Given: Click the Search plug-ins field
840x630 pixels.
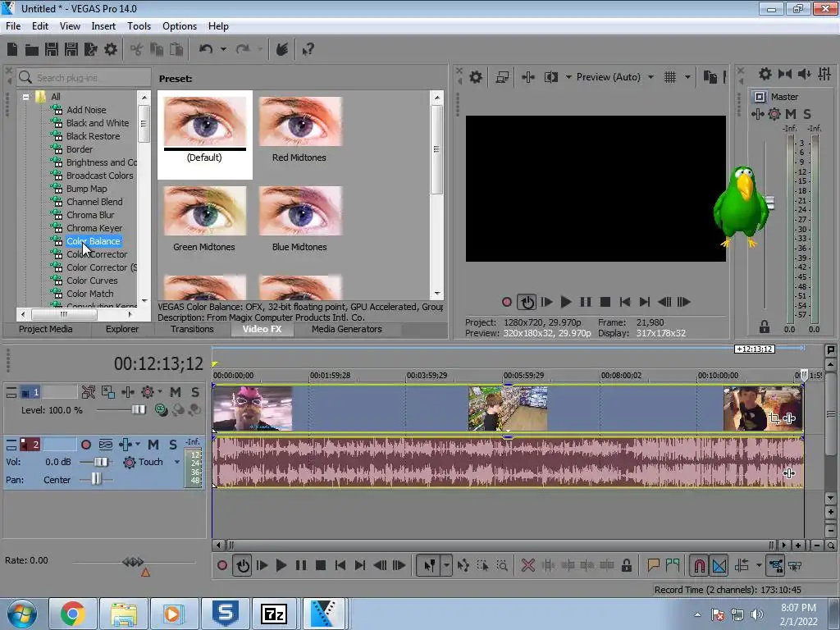Looking at the screenshot, I should point(84,78).
